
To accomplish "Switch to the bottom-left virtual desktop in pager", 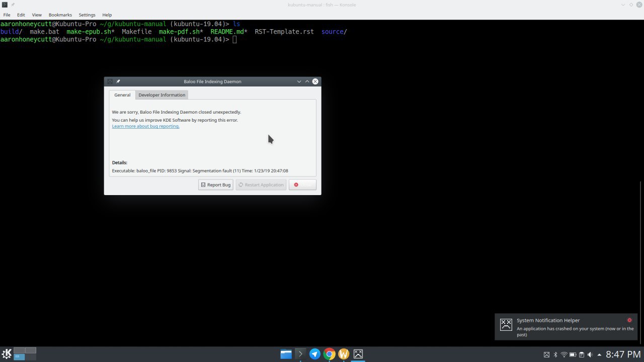I will pyautogui.click(x=19, y=357).
